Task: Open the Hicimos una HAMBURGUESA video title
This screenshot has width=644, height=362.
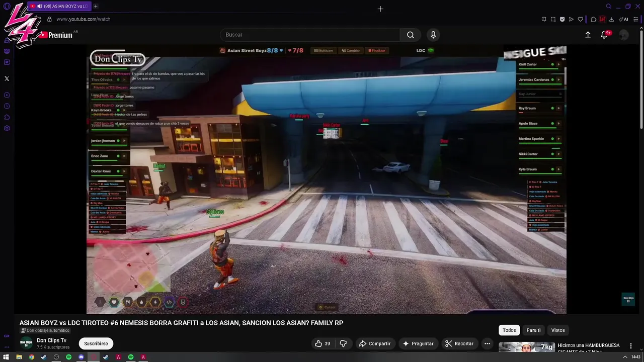Action: pos(588,348)
